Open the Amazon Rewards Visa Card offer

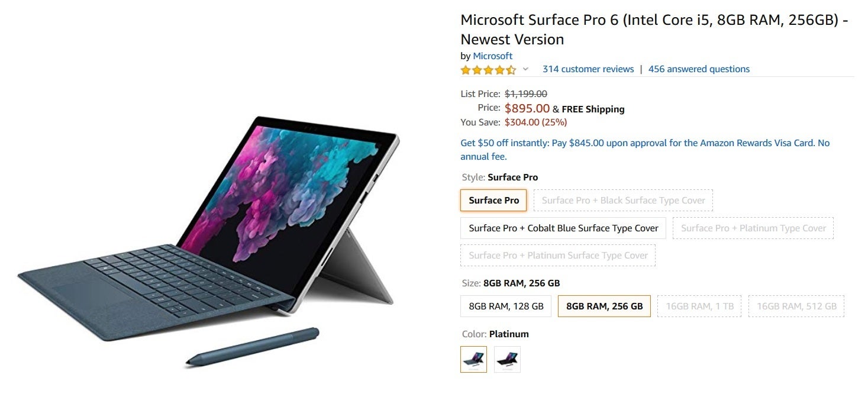point(645,150)
